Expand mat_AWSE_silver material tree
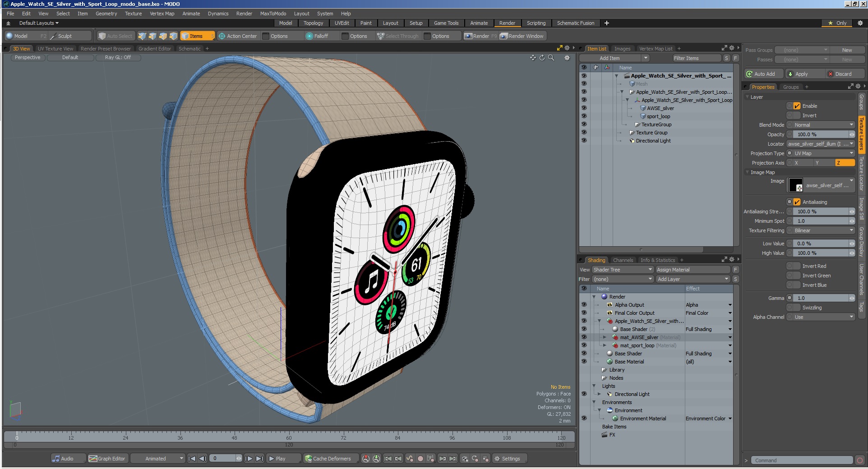The height and width of the screenshot is (469, 868). coord(605,337)
